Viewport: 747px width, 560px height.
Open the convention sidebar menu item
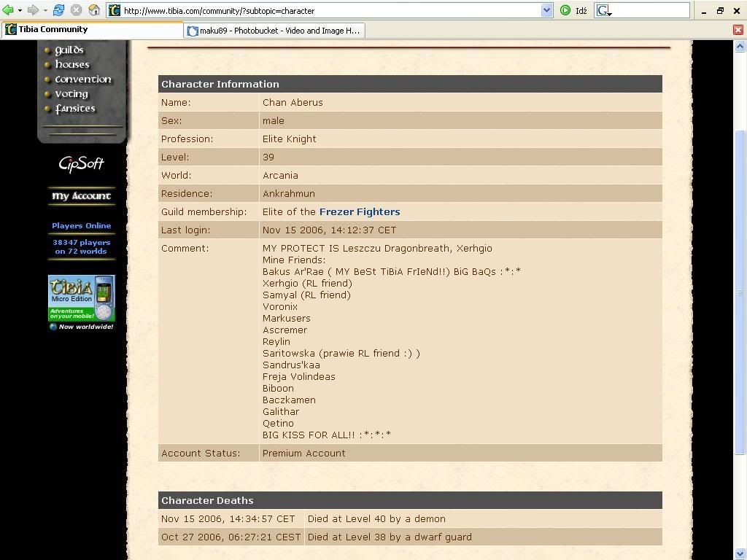coord(83,79)
